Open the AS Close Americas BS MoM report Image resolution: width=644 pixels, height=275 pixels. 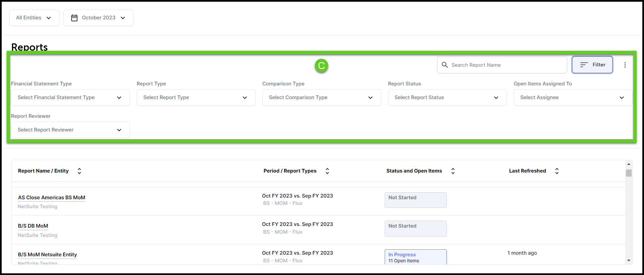click(51, 198)
